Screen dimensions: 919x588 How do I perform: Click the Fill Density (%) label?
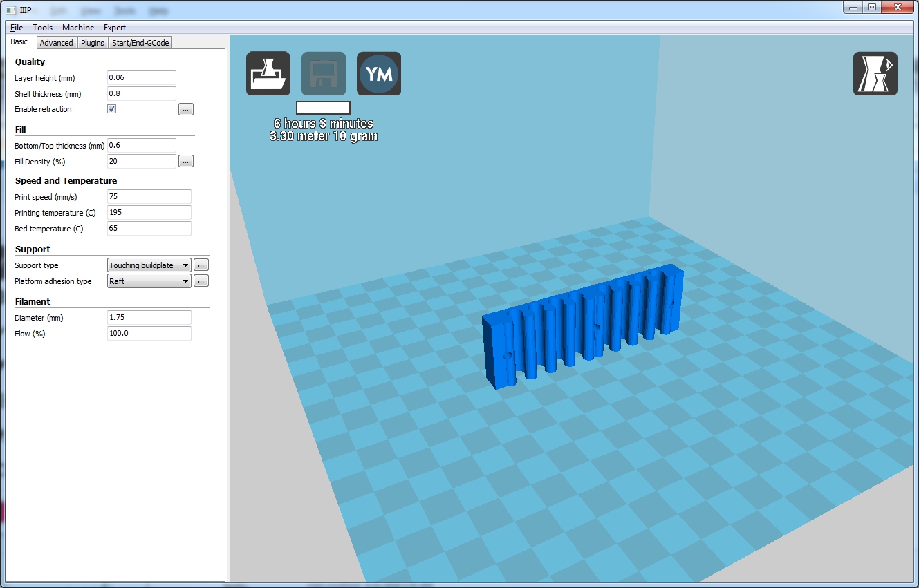(39, 162)
